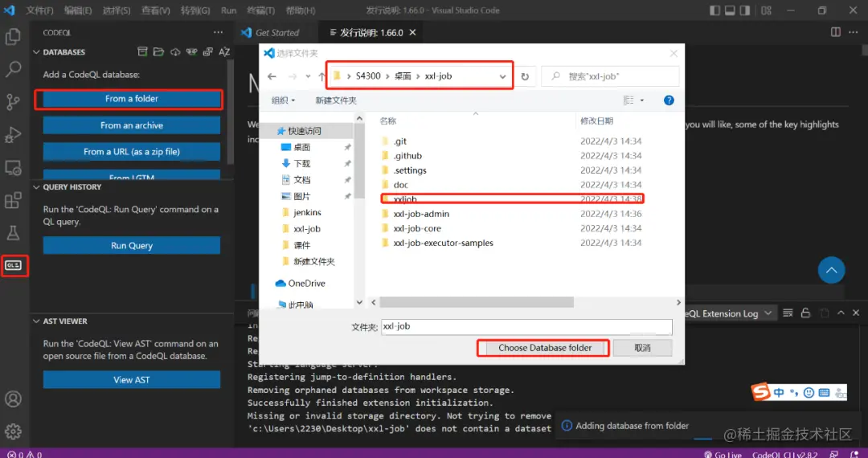Open view options dropdown in folder dialog

click(641, 100)
